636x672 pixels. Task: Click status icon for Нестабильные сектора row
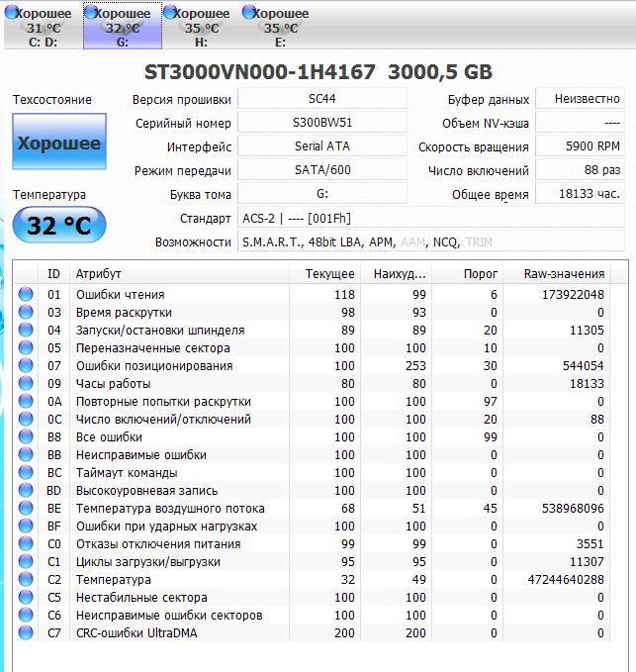coord(26,597)
